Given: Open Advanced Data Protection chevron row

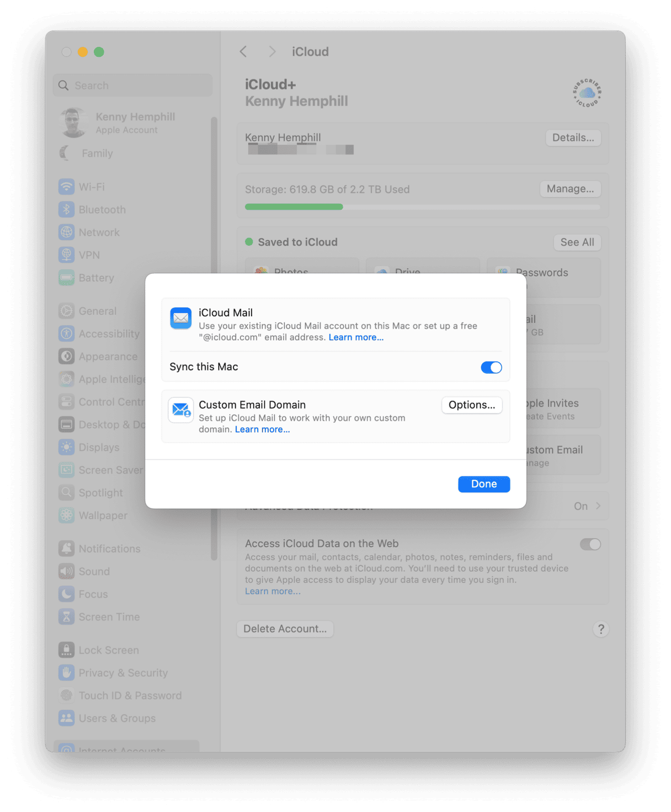Looking at the screenshot, I should click(423, 506).
